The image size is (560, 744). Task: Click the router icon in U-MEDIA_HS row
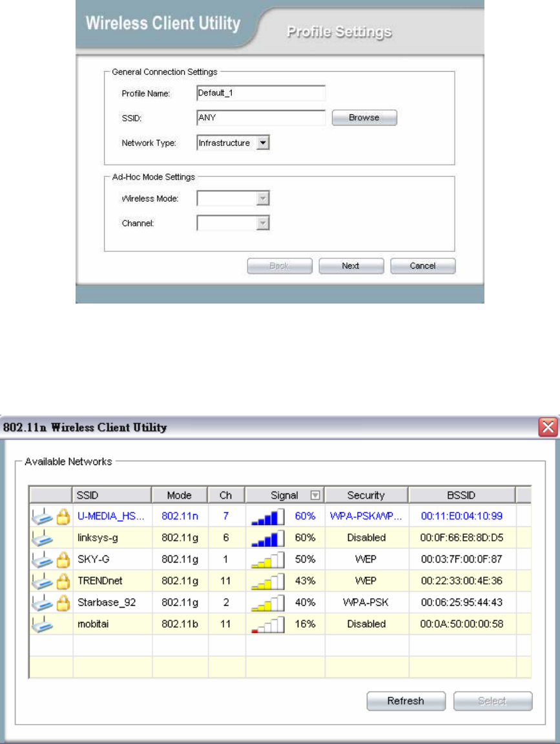point(42,516)
